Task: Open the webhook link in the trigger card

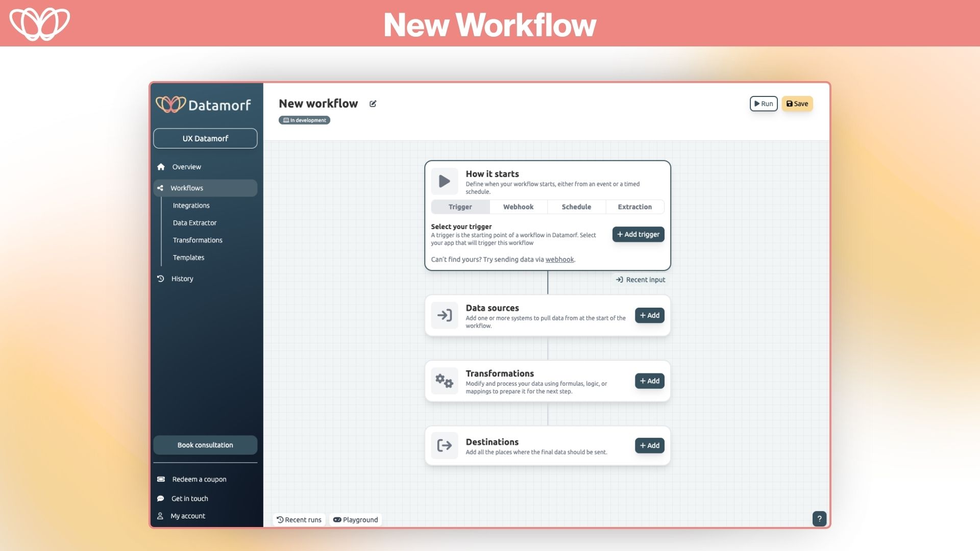Action: 559,259
